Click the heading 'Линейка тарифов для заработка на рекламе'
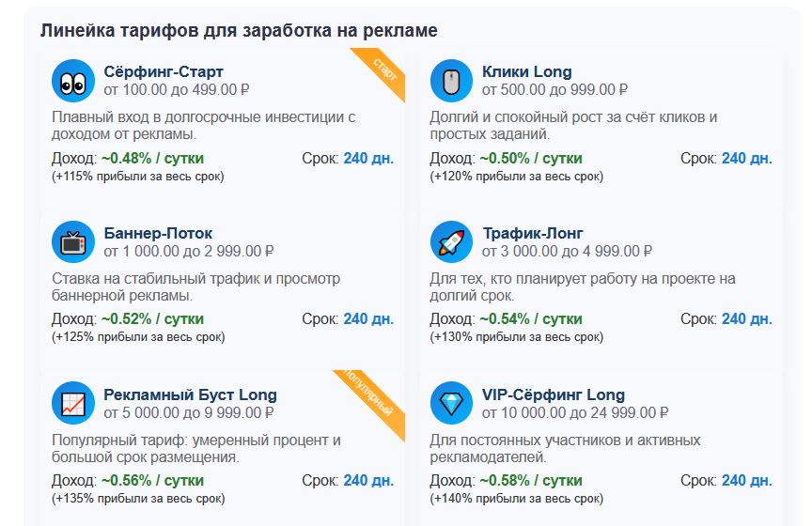The height and width of the screenshot is (526, 812). 239,30
